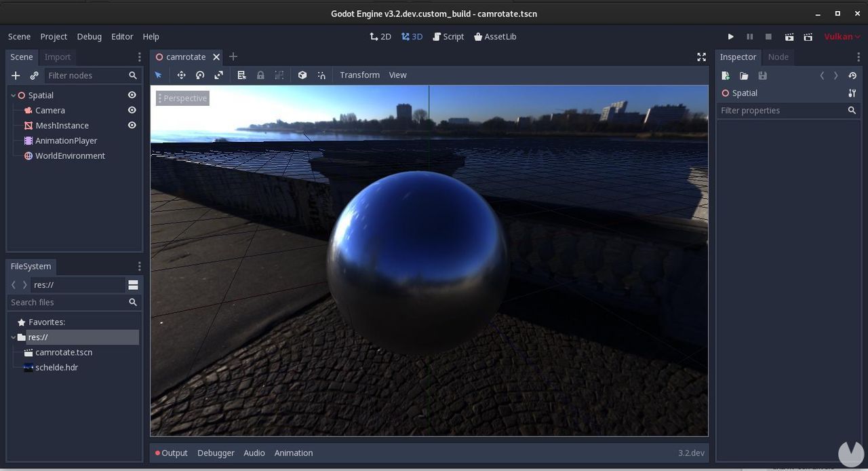Screen dimensions: 868x471
Task: Click the add new node plus icon
Action: click(x=16, y=75)
